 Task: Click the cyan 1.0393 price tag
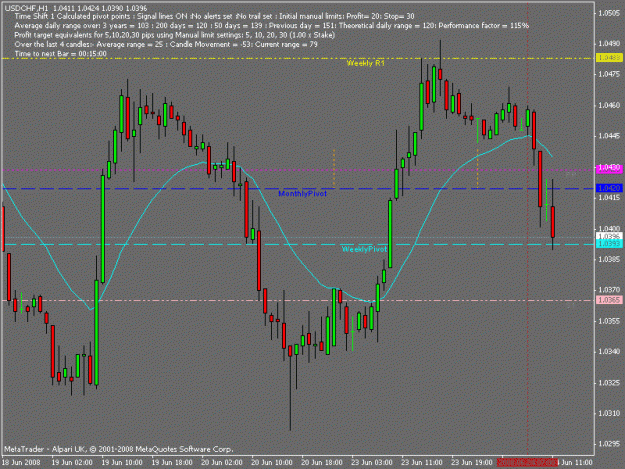point(609,243)
